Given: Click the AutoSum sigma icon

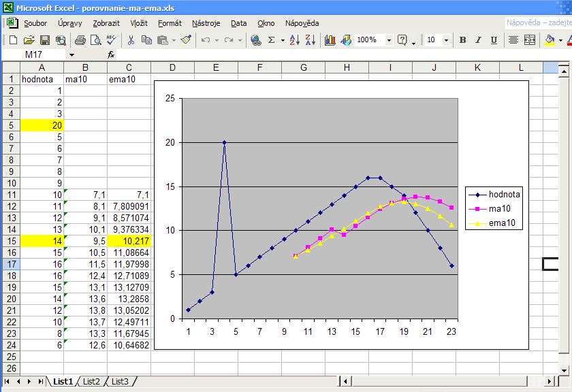Looking at the screenshot, I should point(272,39).
